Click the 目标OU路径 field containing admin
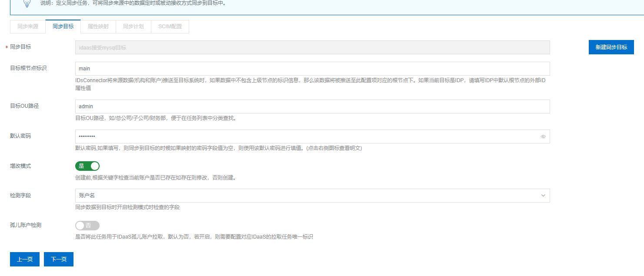The width and height of the screenshot is (644, 276). coord(312,106)
